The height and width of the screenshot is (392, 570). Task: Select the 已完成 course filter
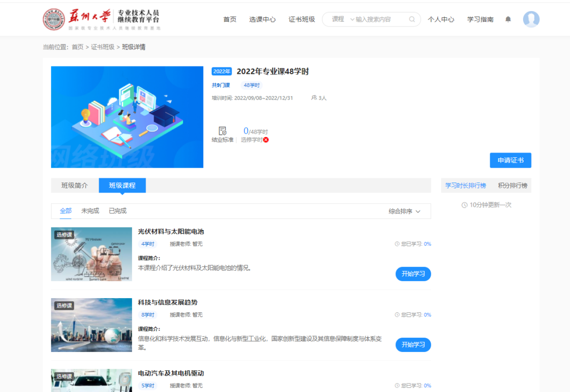click(117, 210)
